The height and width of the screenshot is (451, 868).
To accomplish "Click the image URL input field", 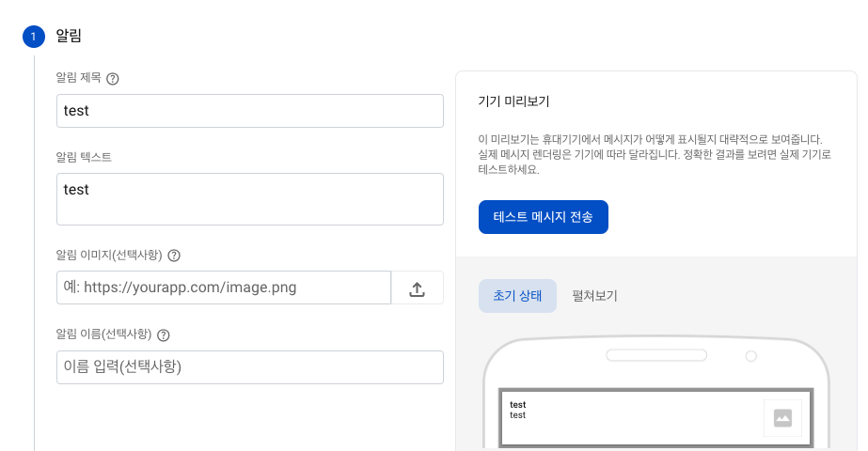I will (224, 288).
